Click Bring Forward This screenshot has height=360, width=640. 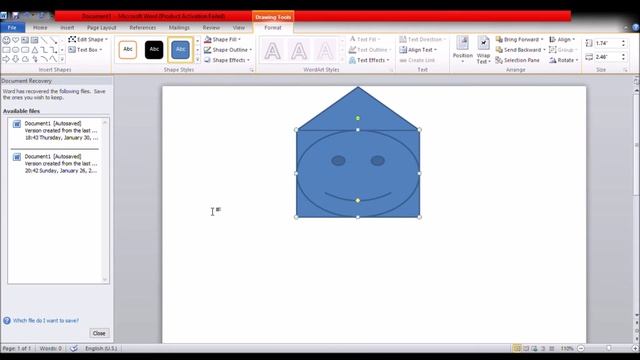[519, 40]
